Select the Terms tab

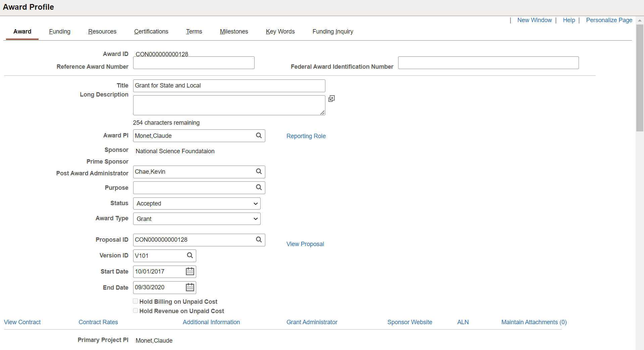coord(194,32)
